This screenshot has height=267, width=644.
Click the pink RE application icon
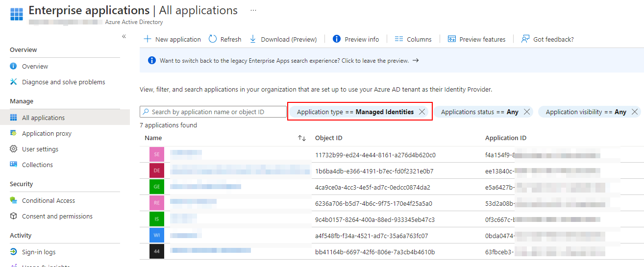157,203
